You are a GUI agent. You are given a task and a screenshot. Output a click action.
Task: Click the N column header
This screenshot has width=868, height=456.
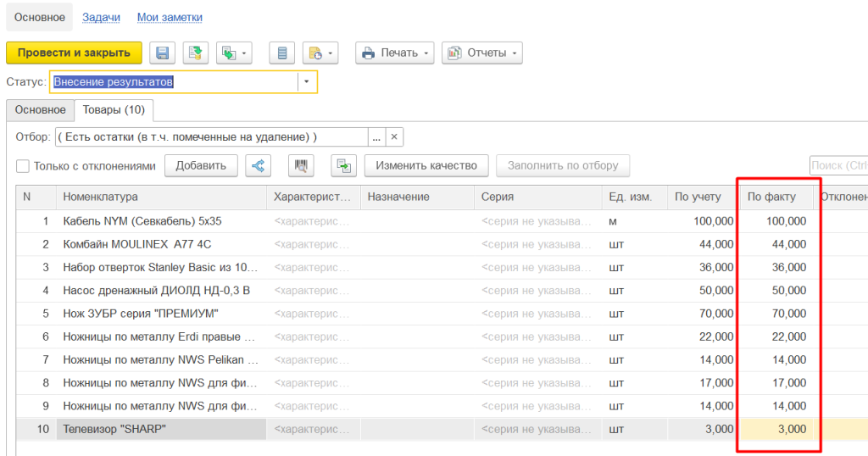pos(36,197)
